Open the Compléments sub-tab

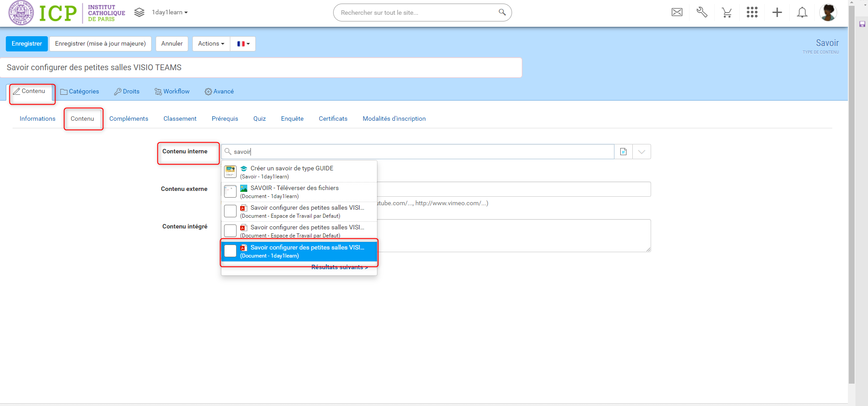pyautogui.click(x=128, y=118)
